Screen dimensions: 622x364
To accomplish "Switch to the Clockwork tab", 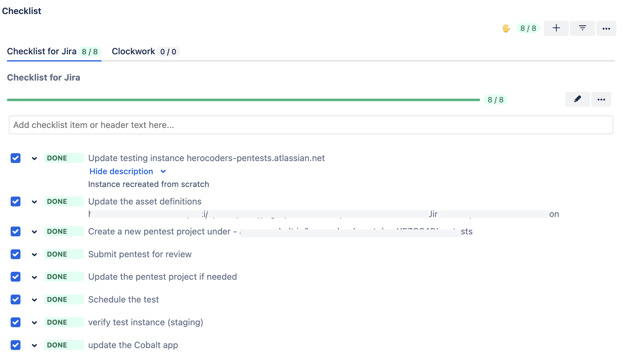I will (x=145, y=51).
